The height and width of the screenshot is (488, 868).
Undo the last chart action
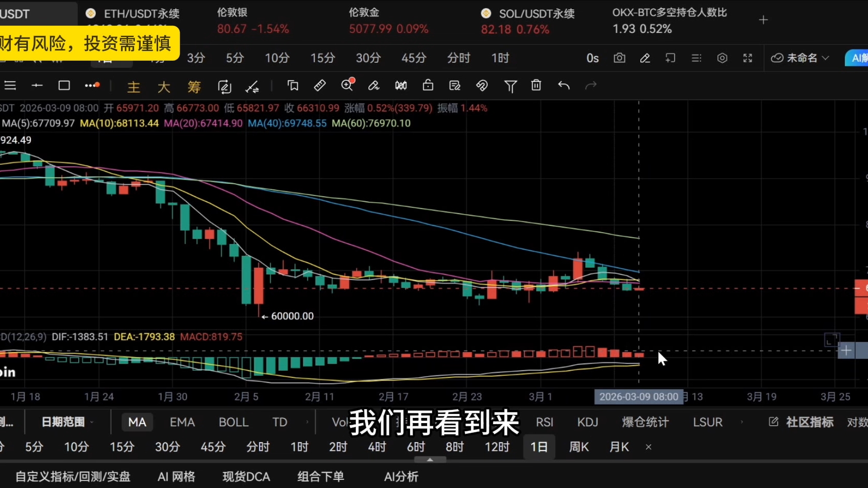[564, 85]
